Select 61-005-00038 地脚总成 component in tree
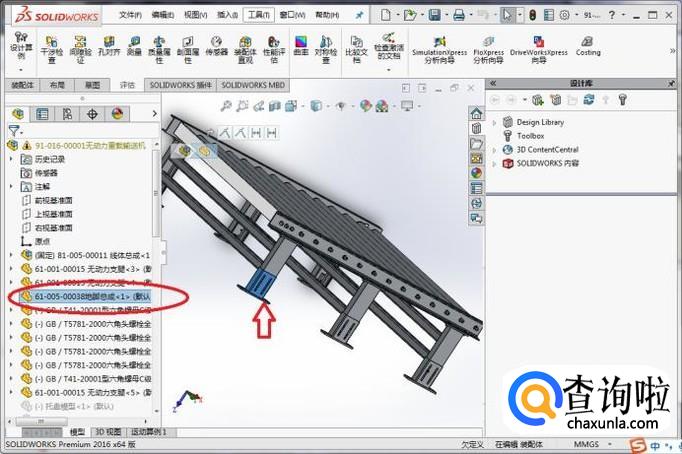The width and height of the screenshot is (682, 454). (85, 296)
